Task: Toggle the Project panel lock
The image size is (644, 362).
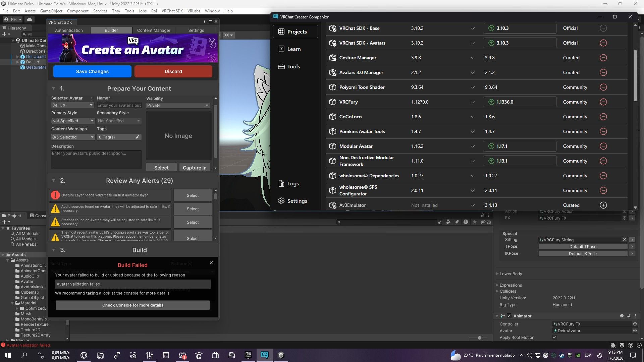Action: tap(483, 216)
